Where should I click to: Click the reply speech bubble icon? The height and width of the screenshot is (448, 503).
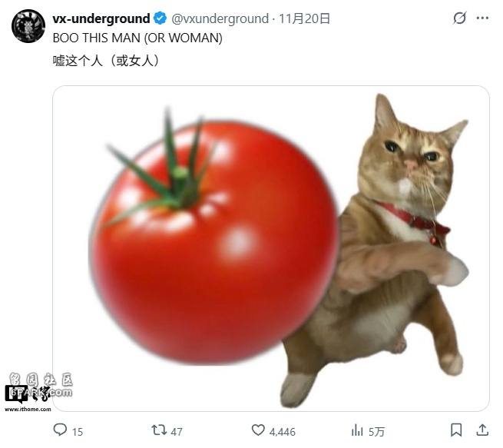click(60, 430)
